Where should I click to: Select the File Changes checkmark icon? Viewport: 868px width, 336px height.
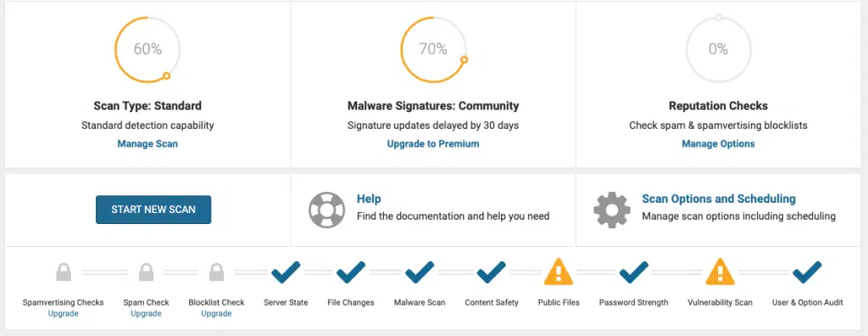click(x=351, y=272)
